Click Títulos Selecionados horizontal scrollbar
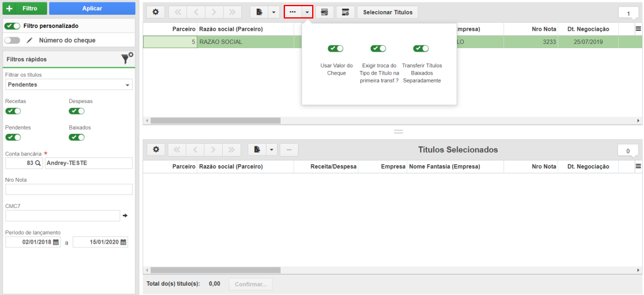The width and height of the screenshot is (644, 295). click(215, 270)
